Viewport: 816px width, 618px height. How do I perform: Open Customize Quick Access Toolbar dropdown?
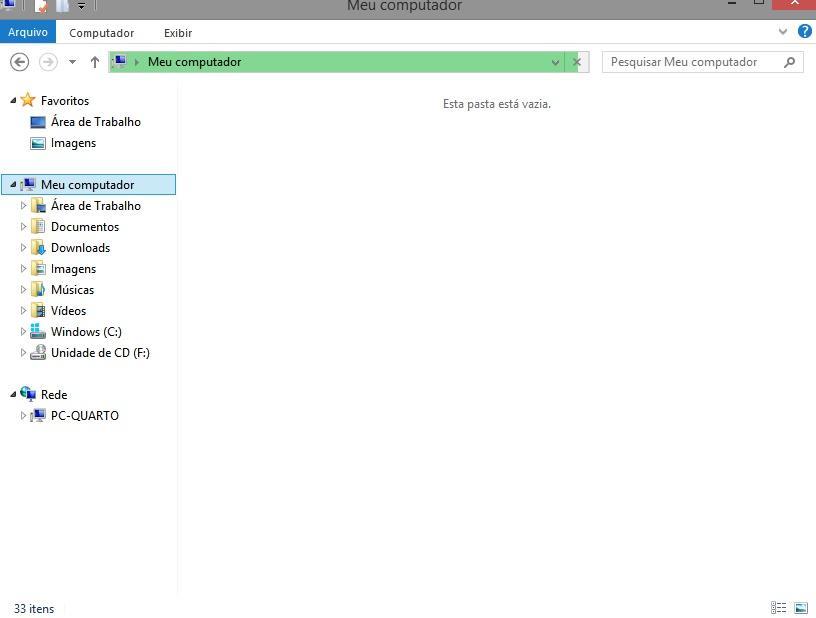(82, 6)
